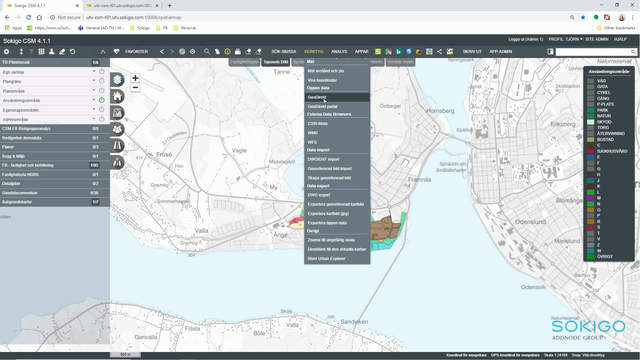Select the magnifier search tool icon
Viewport: 640px width, 360px height.
pos(207,52)
